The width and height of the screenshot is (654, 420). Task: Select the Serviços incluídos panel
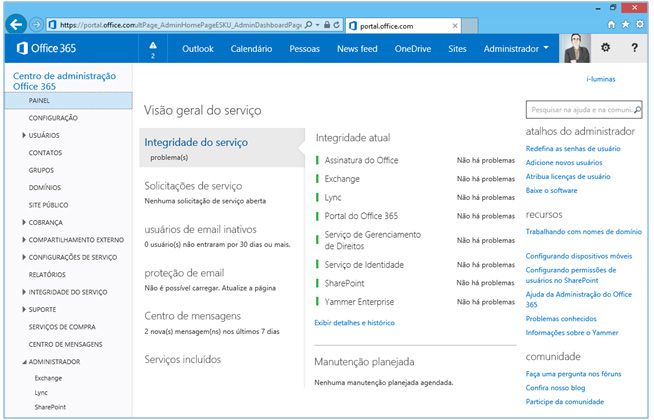click(x=182, y=360)
